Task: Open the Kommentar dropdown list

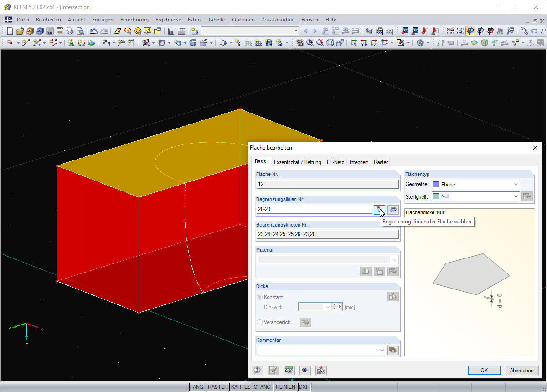Action: pyautogui.click(x=382, y=351)
